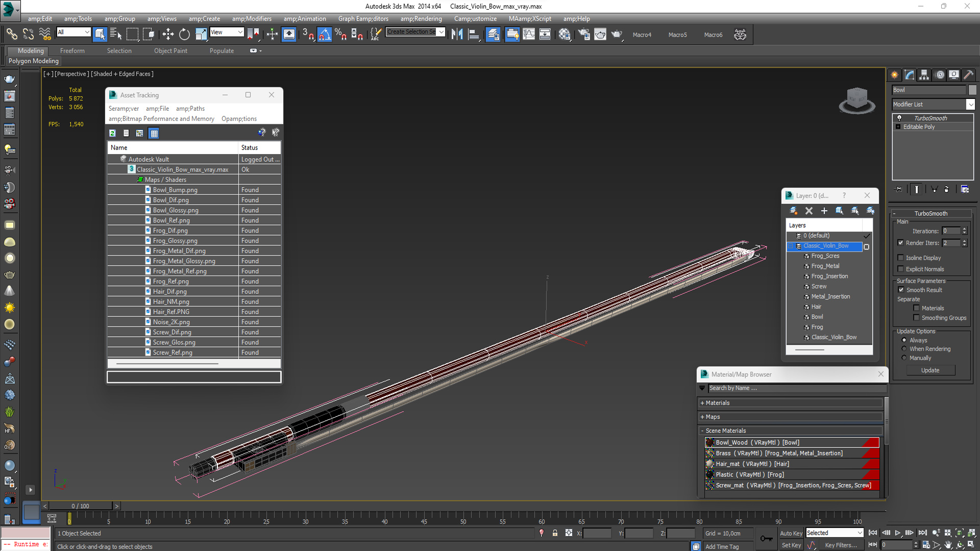Select Bowl_Wood material in Scene Materials
Image resolution: width=980 pixels, height=551 pixels.
792,442
